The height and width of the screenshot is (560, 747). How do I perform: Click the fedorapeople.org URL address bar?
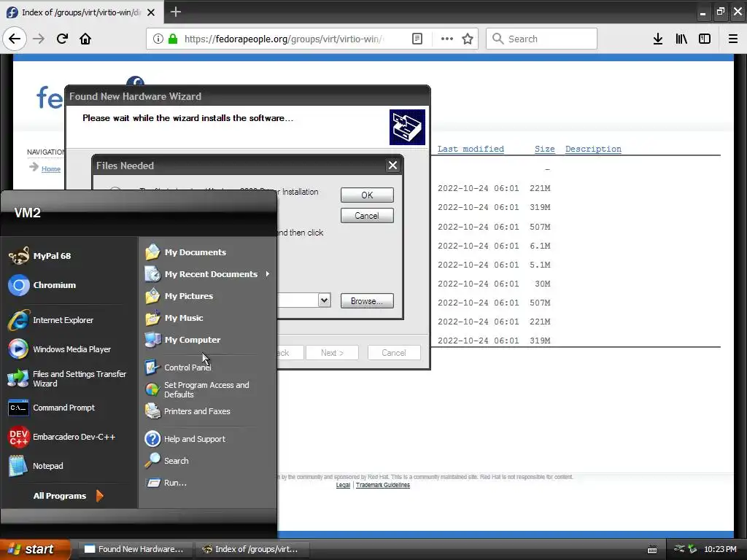pyautogui.click(x=284, y=39)
